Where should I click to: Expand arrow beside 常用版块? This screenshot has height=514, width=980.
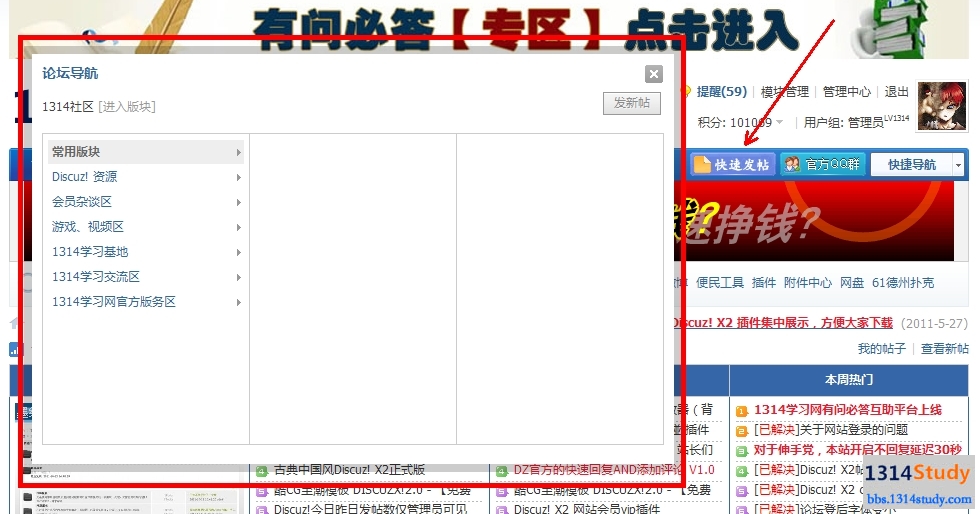point(239,153)
